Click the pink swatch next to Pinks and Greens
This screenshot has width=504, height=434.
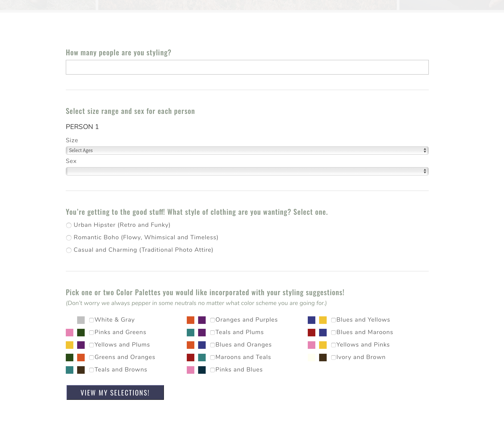pos(70,332)
